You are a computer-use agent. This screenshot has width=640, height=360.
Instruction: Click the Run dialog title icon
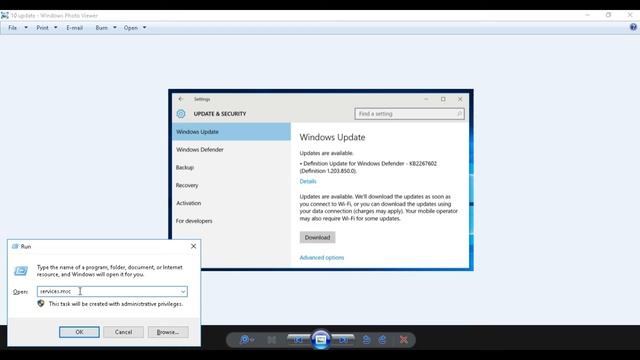tap(16, 246)
